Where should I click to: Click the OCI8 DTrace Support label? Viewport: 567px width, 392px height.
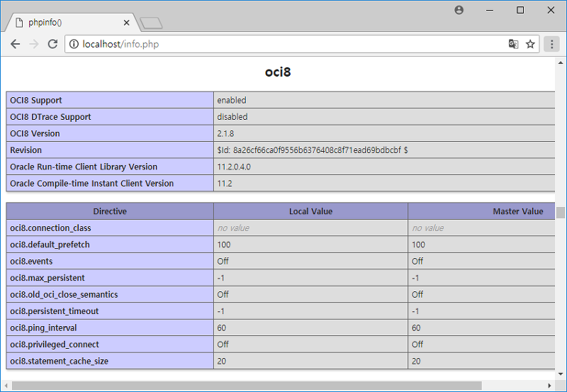click(x=50, y=117)
